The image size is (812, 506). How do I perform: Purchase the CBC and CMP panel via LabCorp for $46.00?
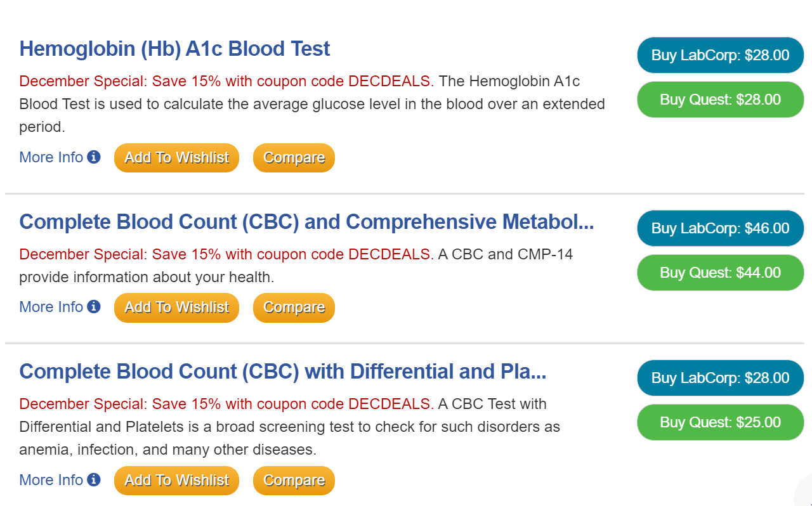[720, 228]
